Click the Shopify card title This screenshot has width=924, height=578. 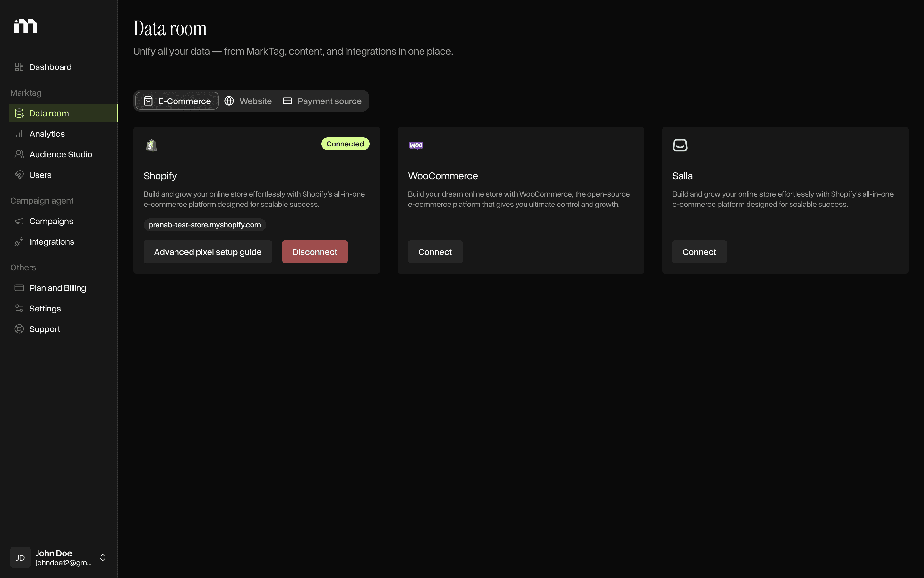[x=160, y=176]
